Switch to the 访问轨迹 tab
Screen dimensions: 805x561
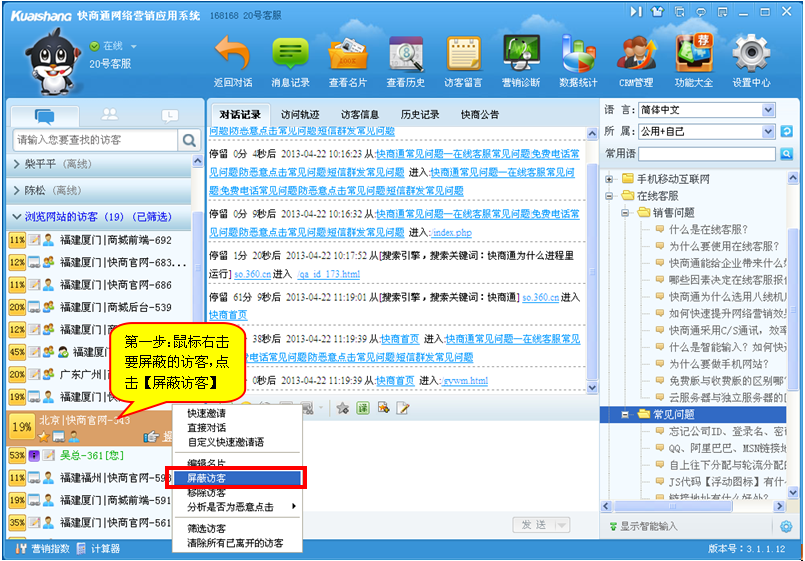coord(300,114)
